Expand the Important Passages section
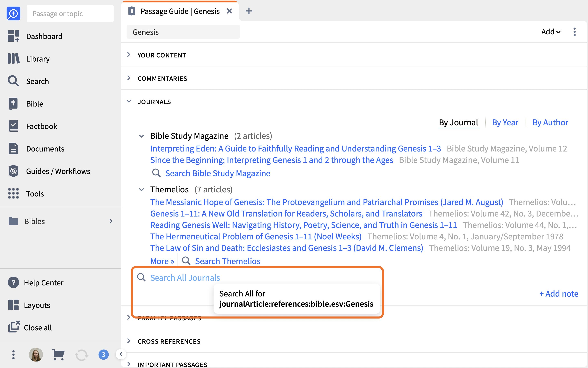588x368 pixels. coord(129,364)
